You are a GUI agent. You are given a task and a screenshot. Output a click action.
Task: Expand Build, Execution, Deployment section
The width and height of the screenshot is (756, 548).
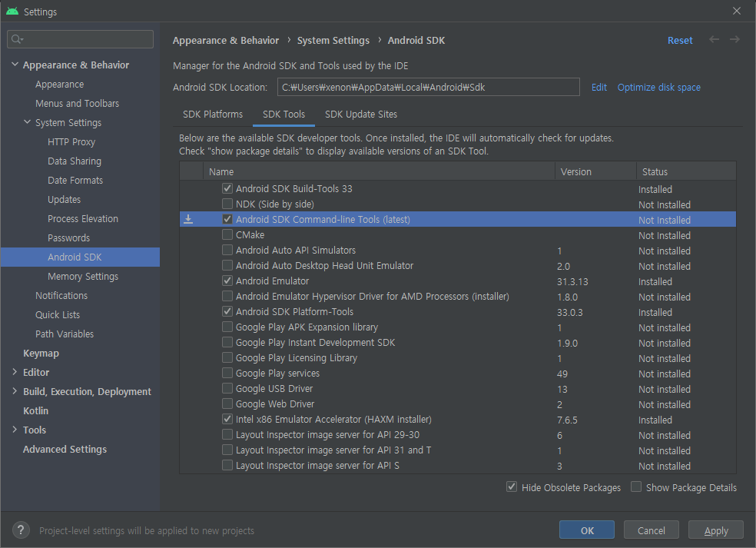pos(15,391)
